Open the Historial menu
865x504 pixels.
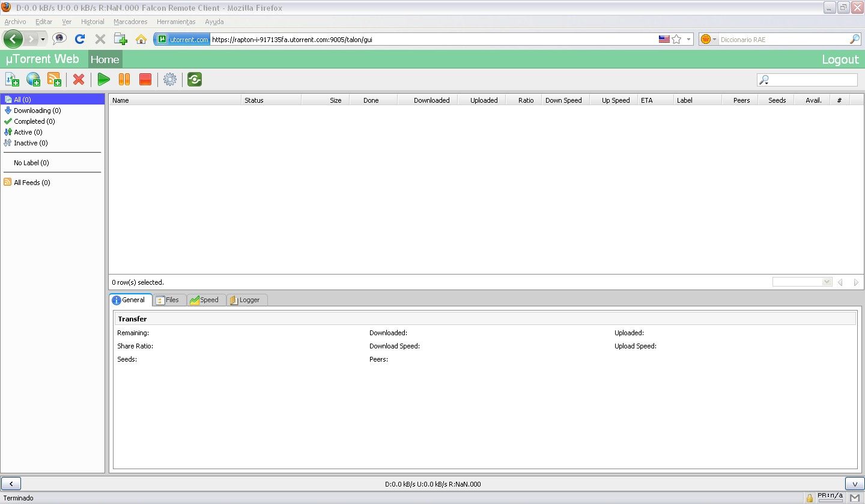(x=93, y=22)
